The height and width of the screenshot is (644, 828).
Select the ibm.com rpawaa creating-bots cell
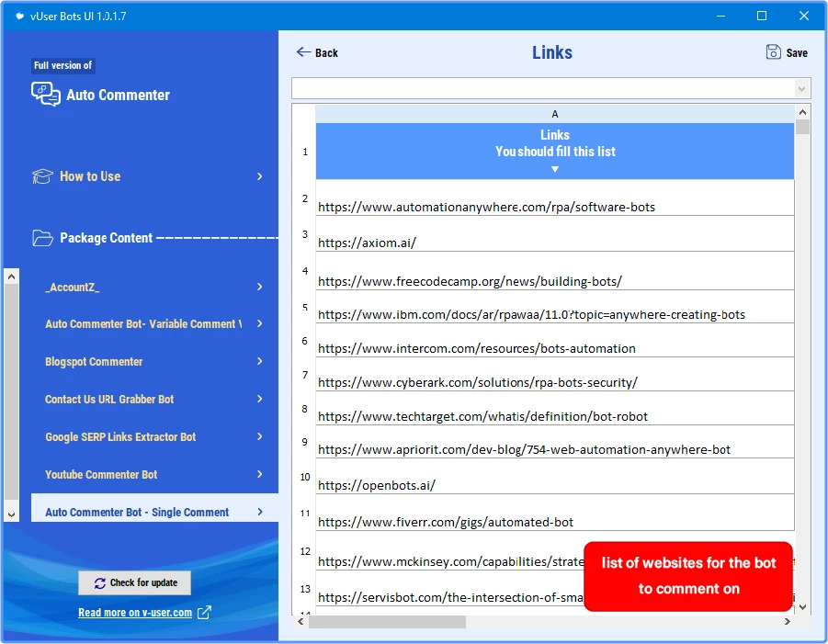[x=554, y=307]
